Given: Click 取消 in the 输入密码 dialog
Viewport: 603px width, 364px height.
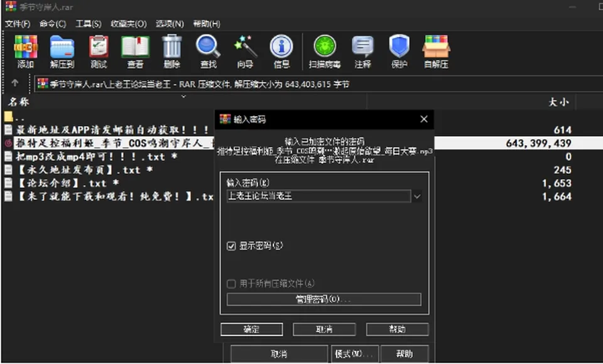Looking at the screenshot, I should [x=324, y=329].
